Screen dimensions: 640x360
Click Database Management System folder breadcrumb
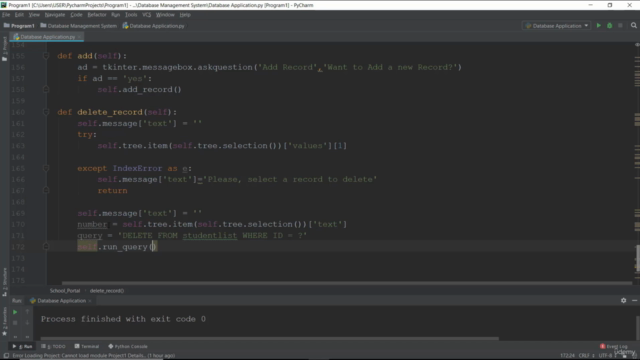coord(78,26)
